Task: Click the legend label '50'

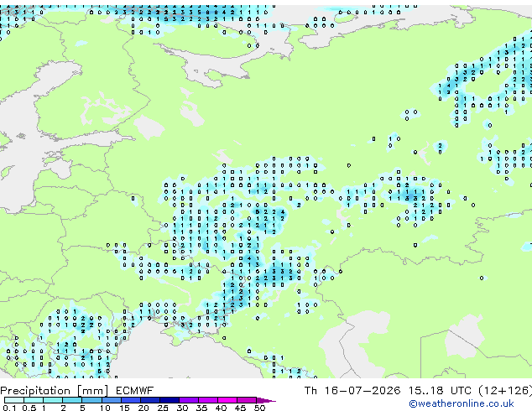Action: [260, 408]
